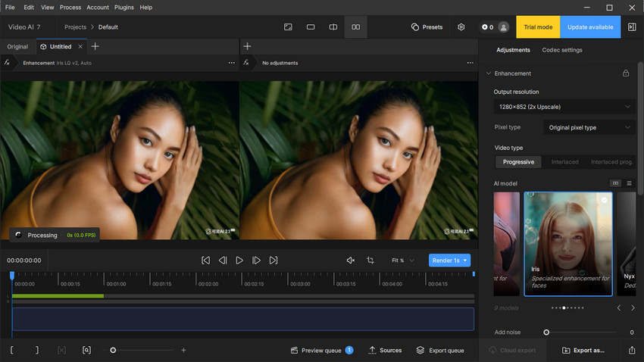Close the Untitled tab
Screen dimensions: 644x362
pyautogui.click(x=80, y=47)
